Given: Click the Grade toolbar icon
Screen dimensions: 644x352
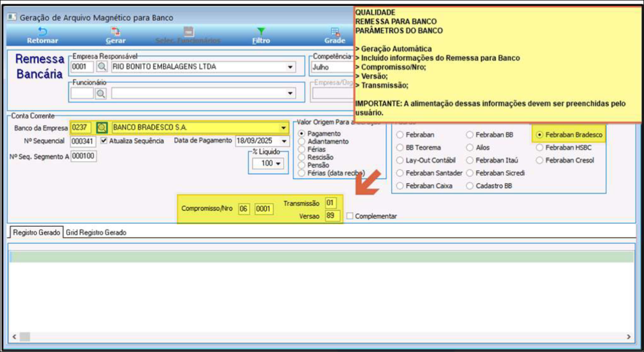Looking at the screenshot, I should pyautogui.click(x=335, y=32).
